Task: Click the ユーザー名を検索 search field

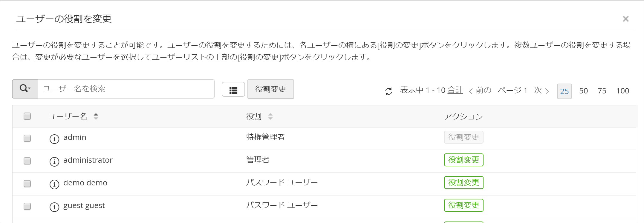Action: coord(126,89)
